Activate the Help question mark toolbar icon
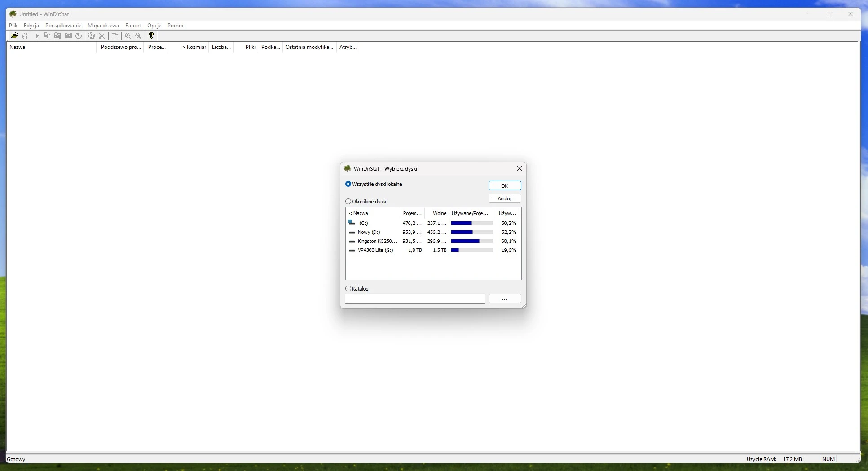868x471 pixels. point(151,35)
